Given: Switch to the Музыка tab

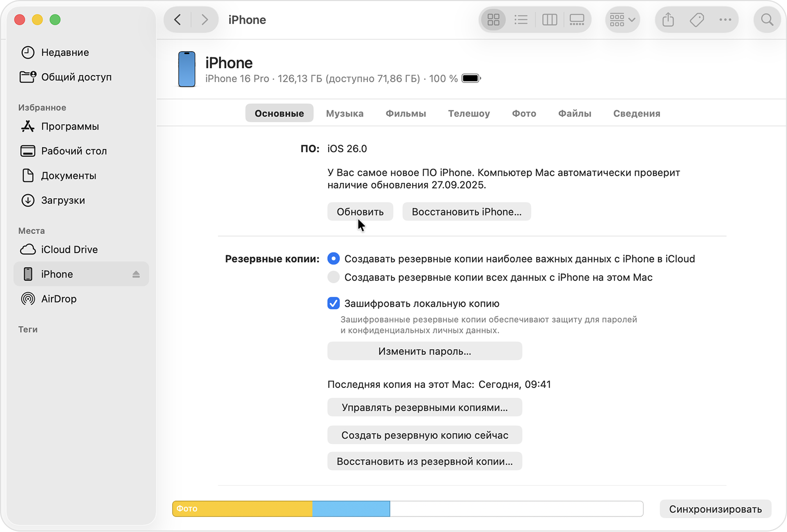Looking at the screenshot, I should 344,113.
